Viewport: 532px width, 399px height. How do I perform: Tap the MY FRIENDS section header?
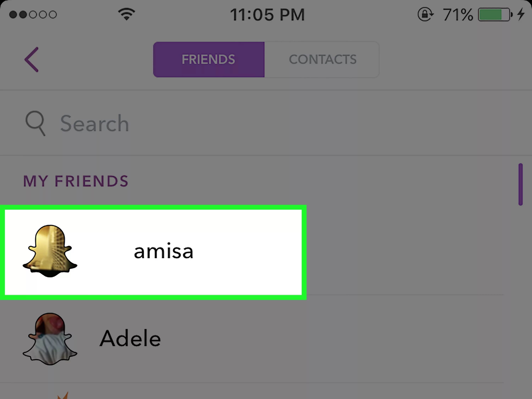76,181
